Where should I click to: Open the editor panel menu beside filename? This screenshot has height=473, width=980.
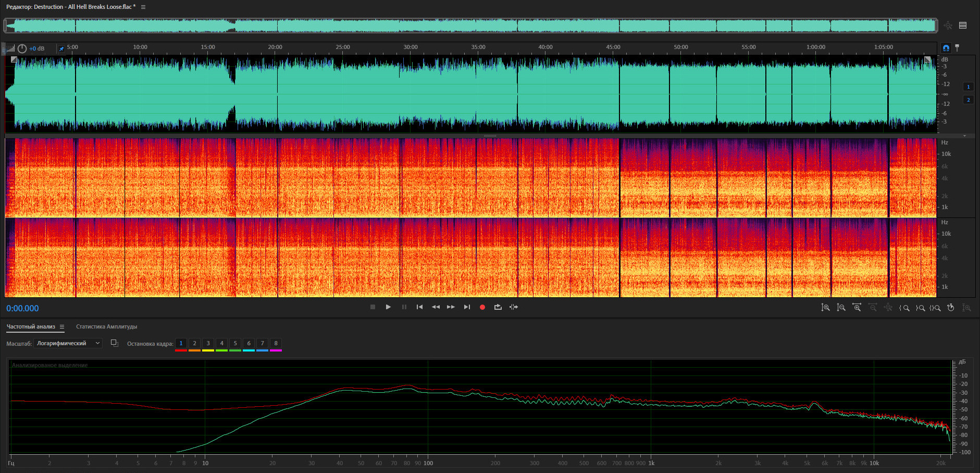pyautogui.click(x=143, y=7)
